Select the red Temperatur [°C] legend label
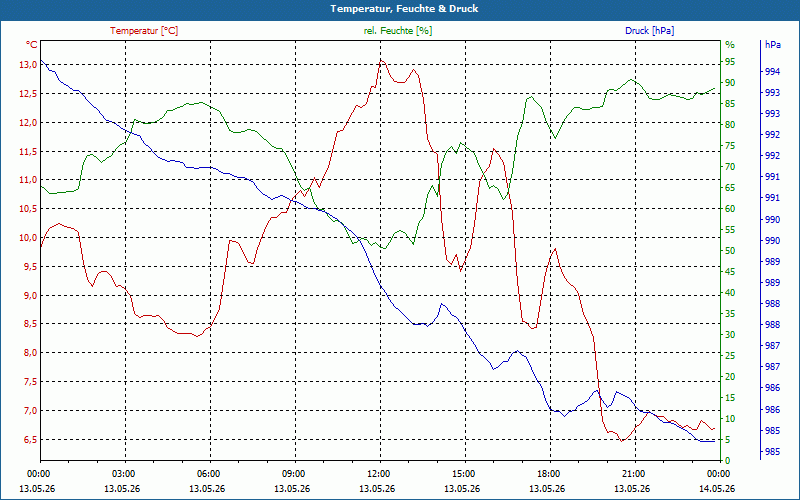Viewport: 800px width, 500px height. pyautogui.click(x=144, y=31)
